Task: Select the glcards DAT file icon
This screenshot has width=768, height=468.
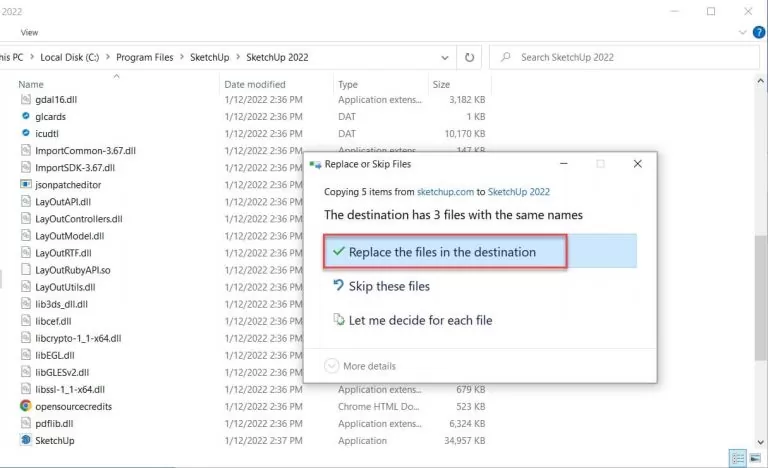Action: [26, 117]
